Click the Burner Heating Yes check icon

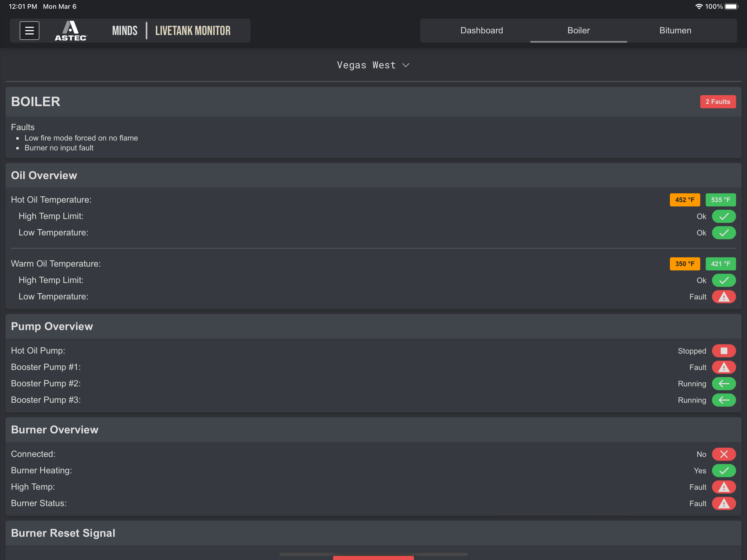tap(724, 471)
